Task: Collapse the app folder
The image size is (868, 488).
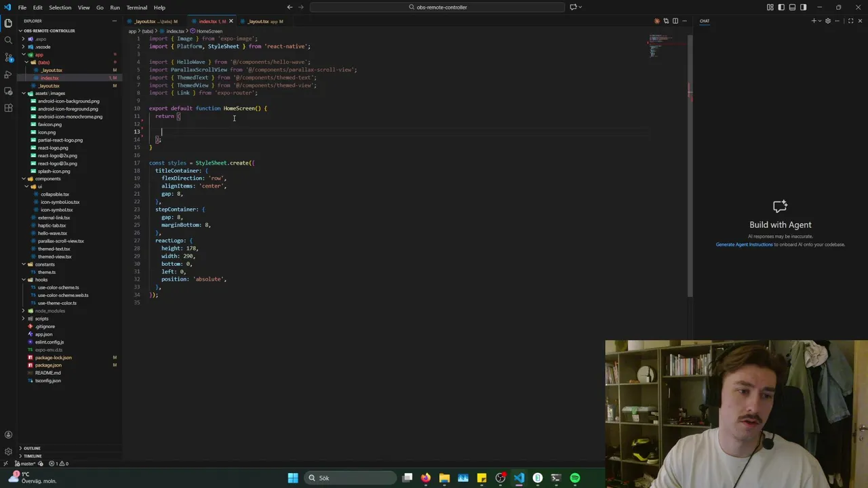Action: pyautogui.click(x=68, y=54)
